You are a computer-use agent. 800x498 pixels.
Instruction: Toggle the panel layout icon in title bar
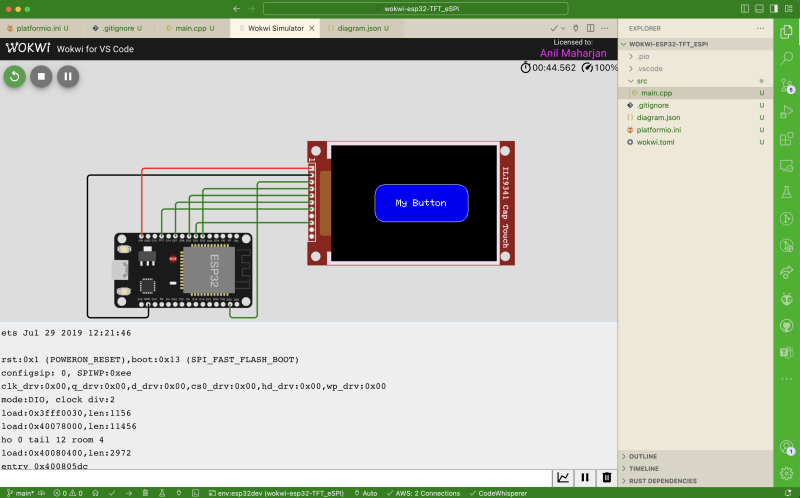tap(759, 9)
